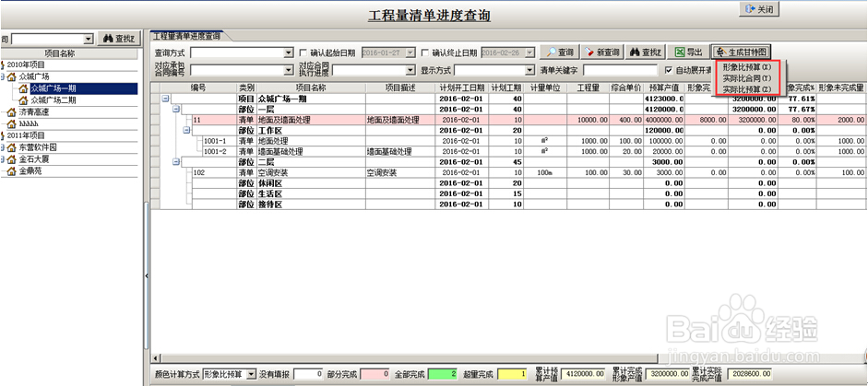Click the 预算产值 column header

pos(664,88)
